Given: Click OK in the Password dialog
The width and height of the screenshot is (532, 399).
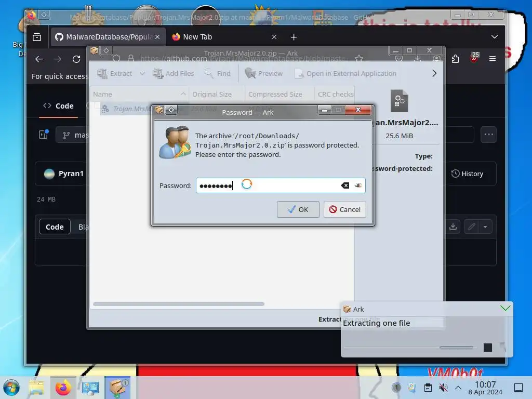Looking at the screenshot, I should click(x=298, y=209).
